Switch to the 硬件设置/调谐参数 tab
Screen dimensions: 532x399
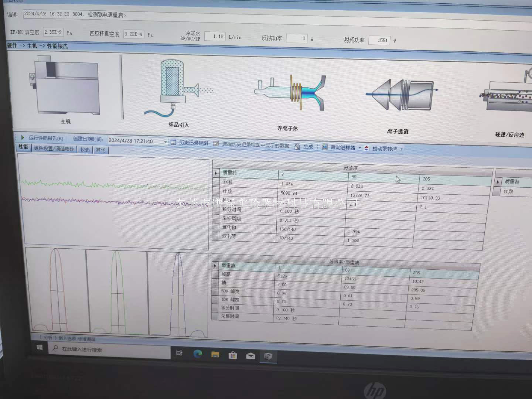[54, 149]
